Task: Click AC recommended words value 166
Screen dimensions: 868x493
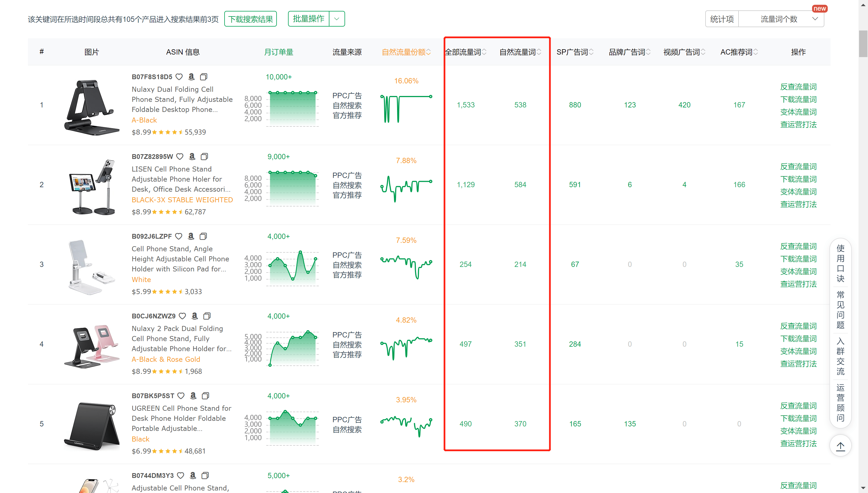Action: point(739,185)
